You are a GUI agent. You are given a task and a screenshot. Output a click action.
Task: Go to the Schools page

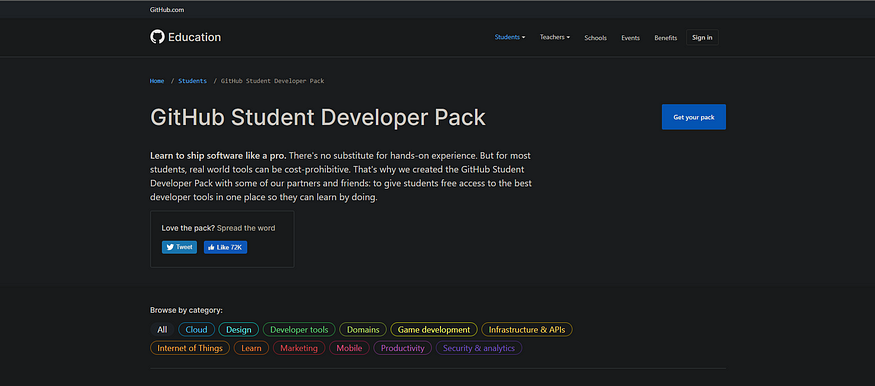595,38
